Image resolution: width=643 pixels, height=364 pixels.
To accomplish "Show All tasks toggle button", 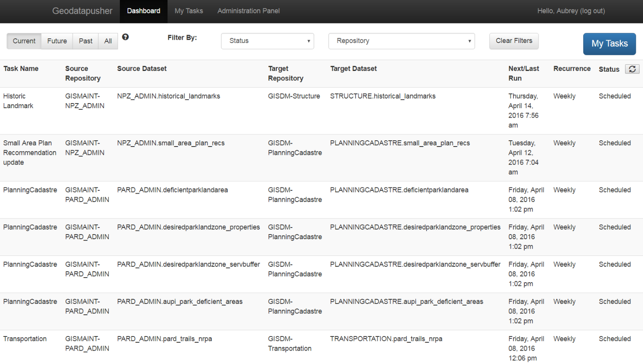I will click(108, 41).
